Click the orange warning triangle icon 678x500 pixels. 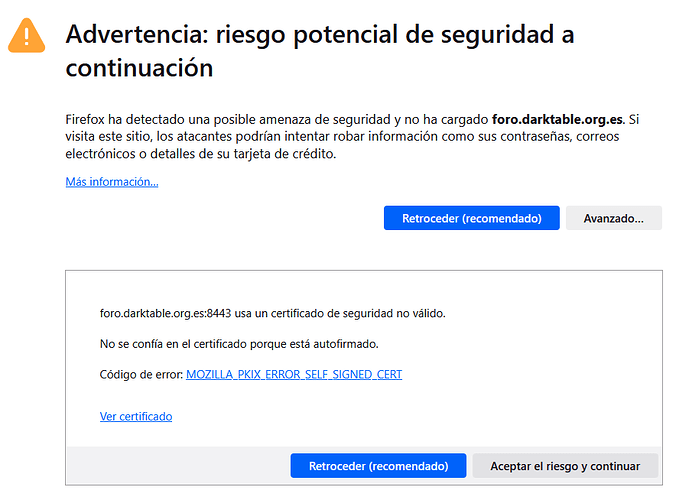[x=26, y=35]
